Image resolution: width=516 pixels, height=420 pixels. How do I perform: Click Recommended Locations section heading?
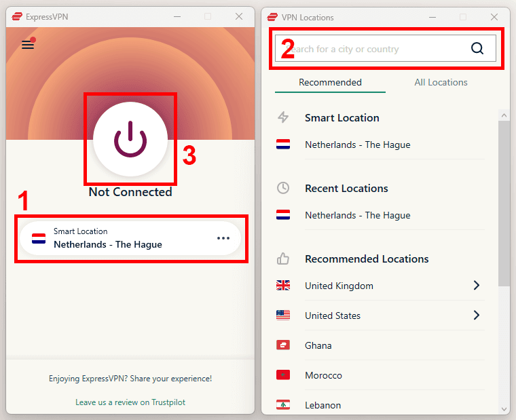pyautogui.click(x=367, y=259)
